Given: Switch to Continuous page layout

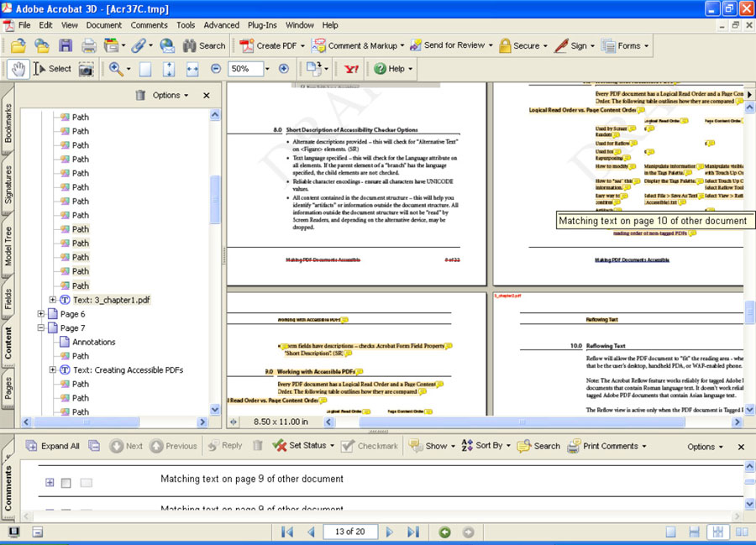Looking at the screenshot, I should click(695, 532).
